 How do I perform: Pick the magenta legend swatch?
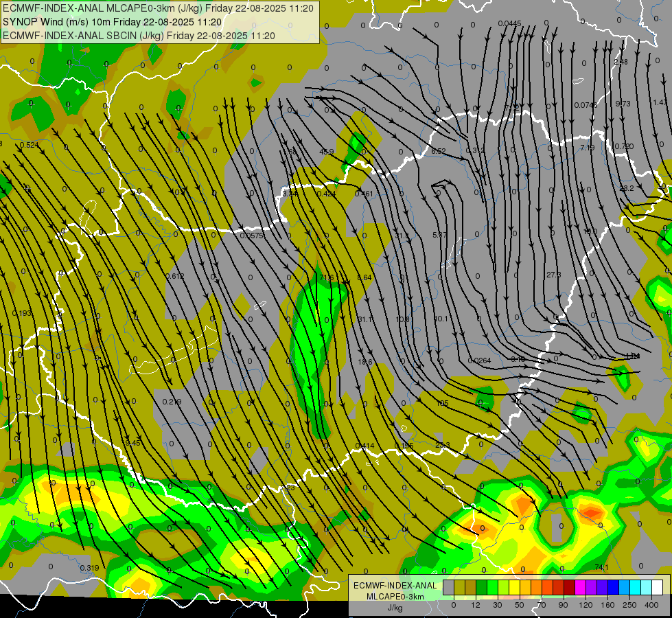point(581,588)
